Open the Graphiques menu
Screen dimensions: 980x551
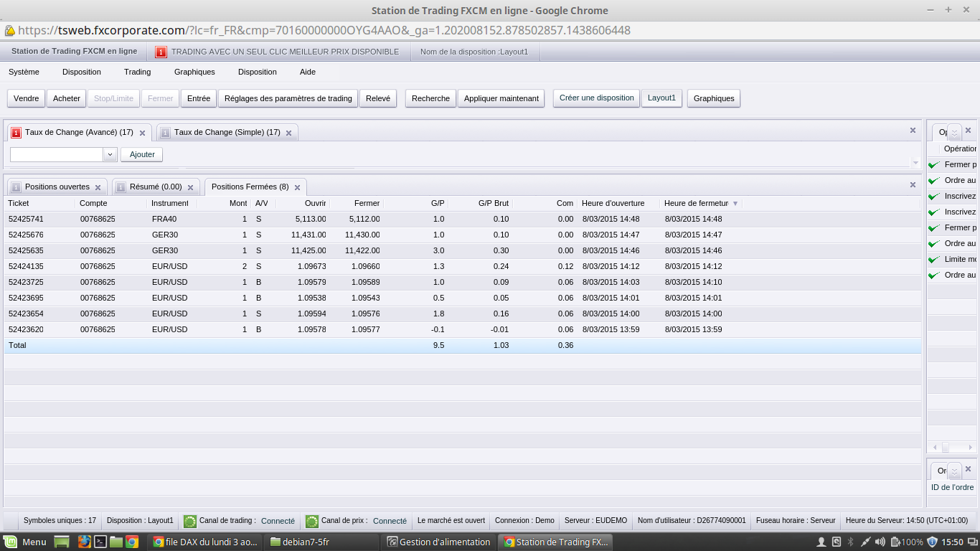pos(194,72)
